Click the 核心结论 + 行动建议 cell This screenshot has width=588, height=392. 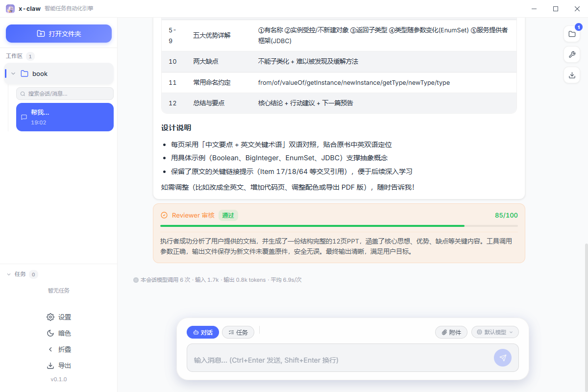coord(306,103)
